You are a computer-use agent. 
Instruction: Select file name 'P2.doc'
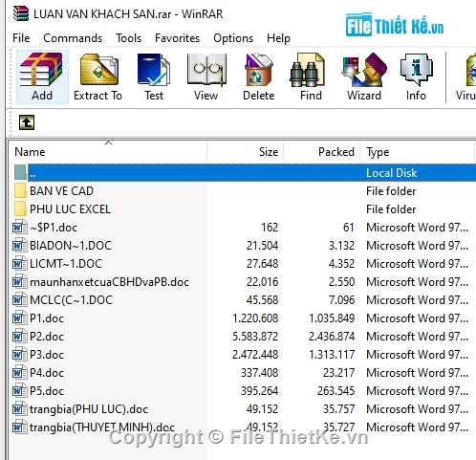(x=47, y=337)
